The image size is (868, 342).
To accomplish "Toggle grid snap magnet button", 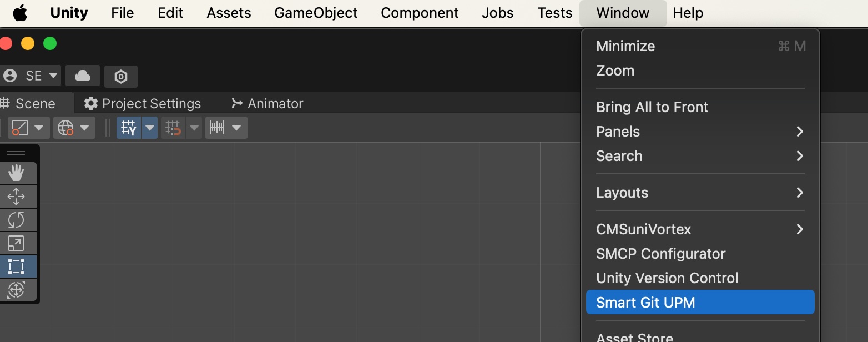I will [x=173, y=128].
